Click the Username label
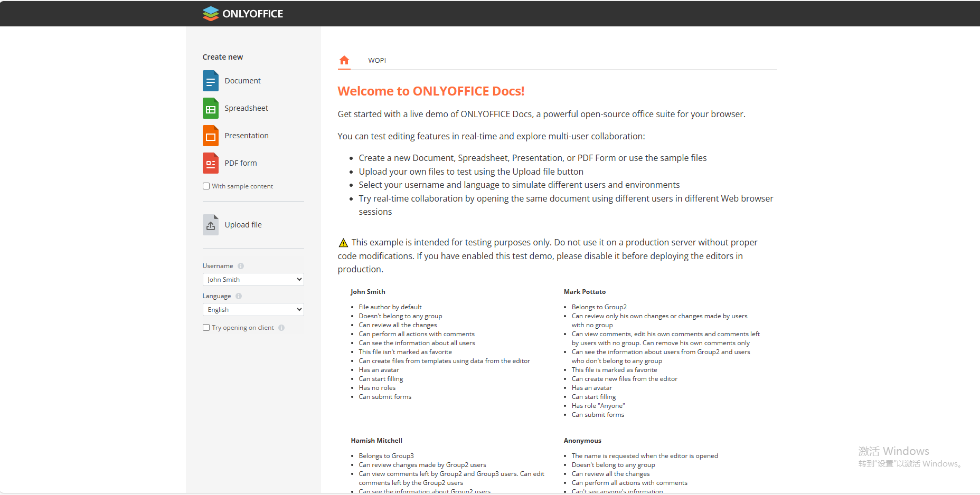 point(218,266)
